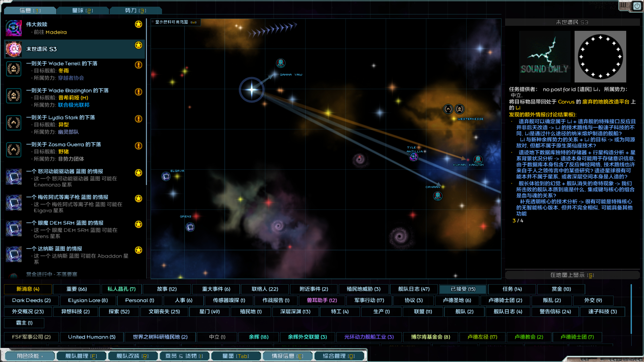Click the Canaan system contact marker
This screenshot has width=644, height=362.
[437, 196]
